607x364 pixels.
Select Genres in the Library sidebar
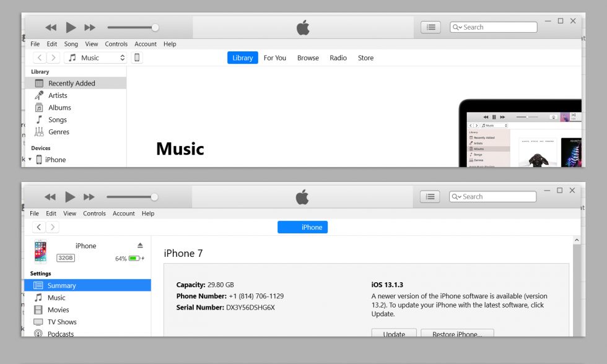tap(58, 132)
